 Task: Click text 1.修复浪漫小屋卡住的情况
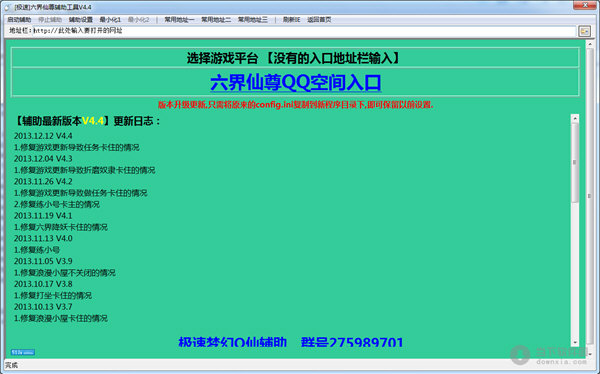click(61, 318)
